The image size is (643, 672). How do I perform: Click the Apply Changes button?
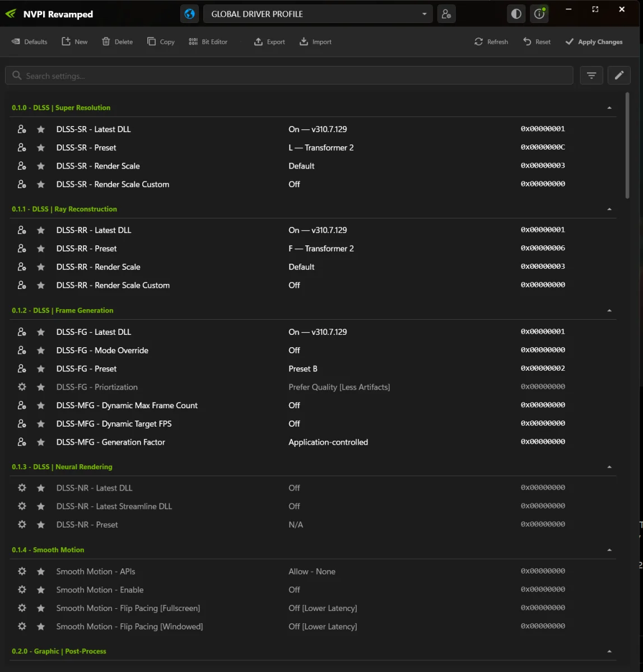click(594, 42)
